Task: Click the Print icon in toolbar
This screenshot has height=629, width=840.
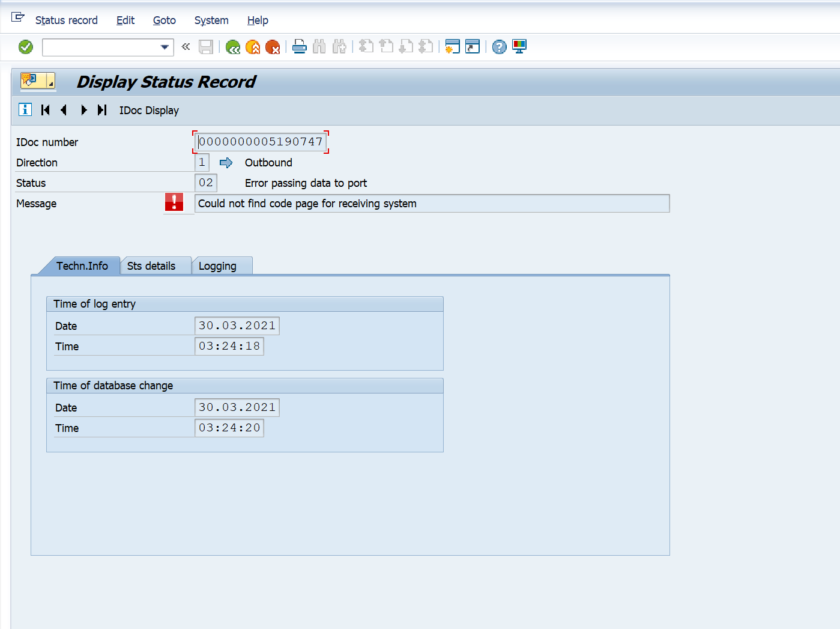Action: (300, 47)
